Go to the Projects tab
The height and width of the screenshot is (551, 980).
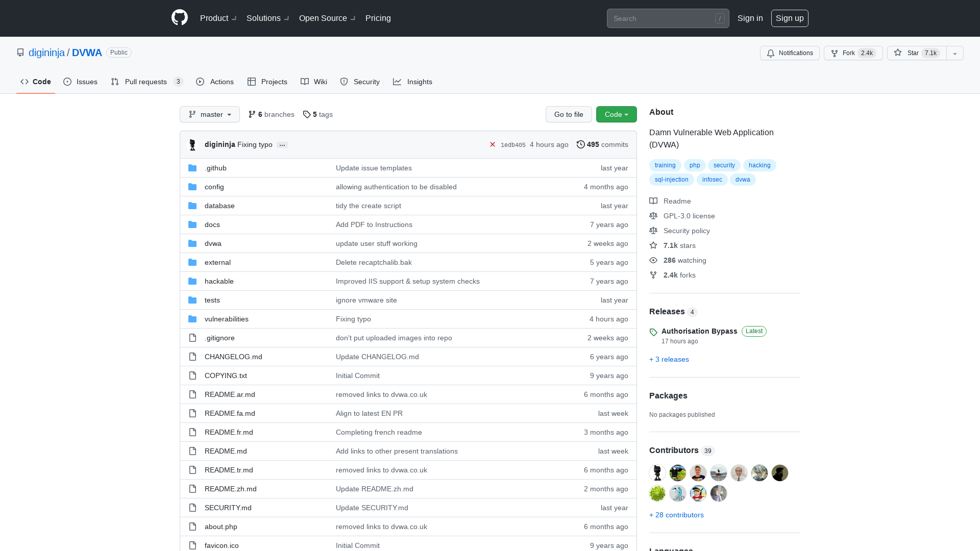pos(267,82)
